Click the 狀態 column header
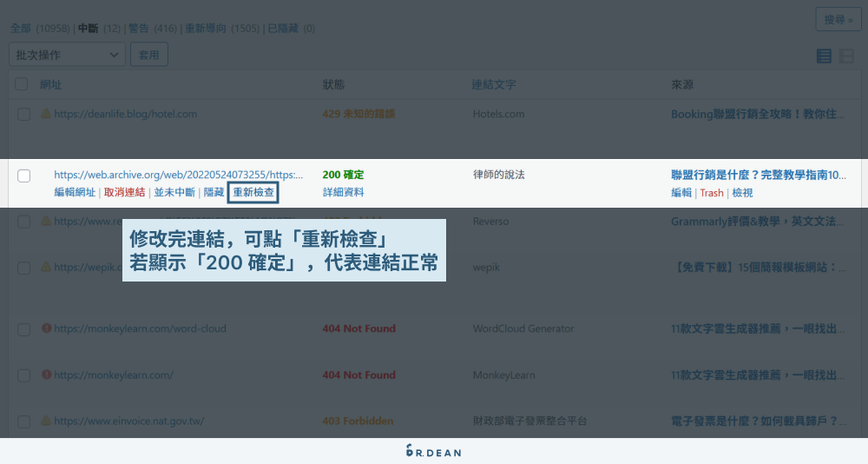 coord(334,85)
